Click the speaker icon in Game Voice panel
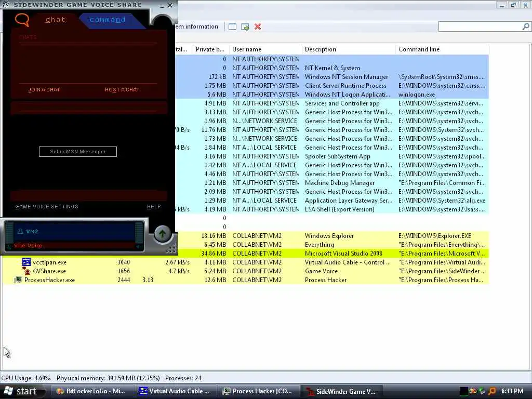 pos(139,246)
